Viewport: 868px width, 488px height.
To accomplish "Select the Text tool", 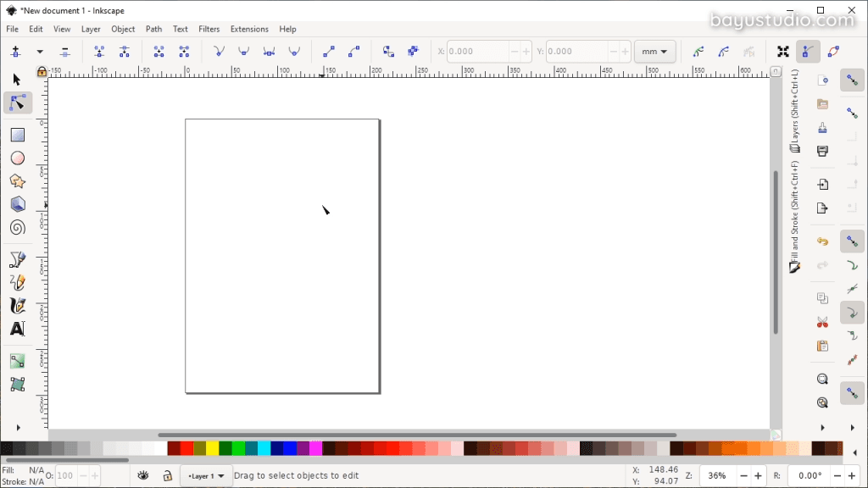I will [x=18, y=329].
